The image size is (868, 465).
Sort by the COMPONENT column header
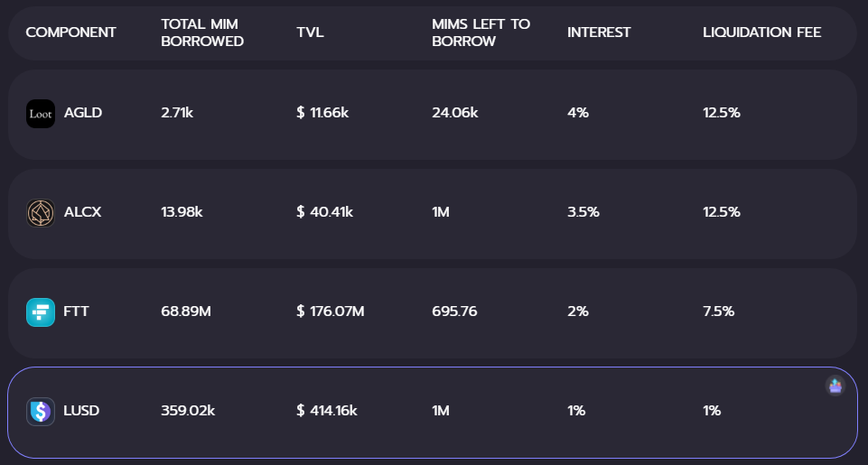[x=70, y=33]
